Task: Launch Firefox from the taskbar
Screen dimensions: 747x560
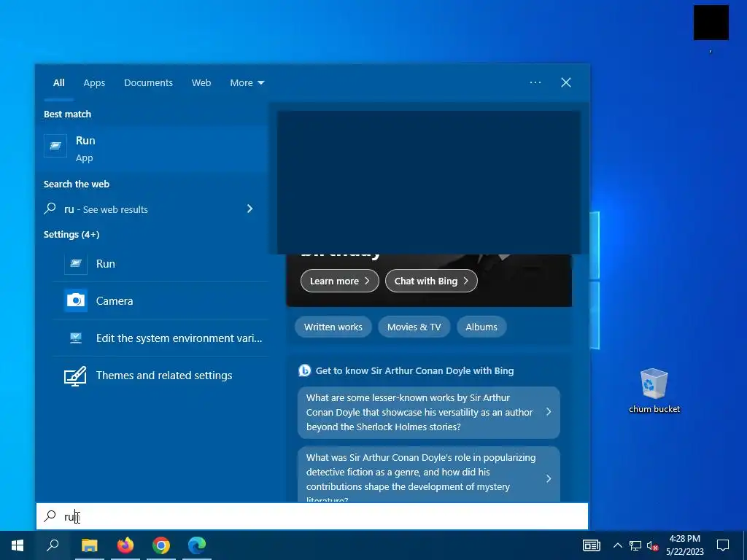Action: click(125, 545)
